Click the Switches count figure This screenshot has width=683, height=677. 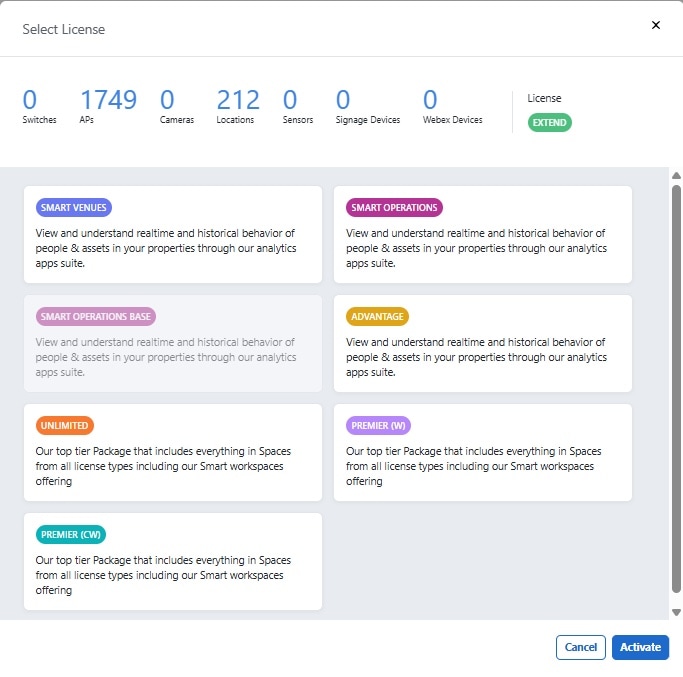(30, 100)
